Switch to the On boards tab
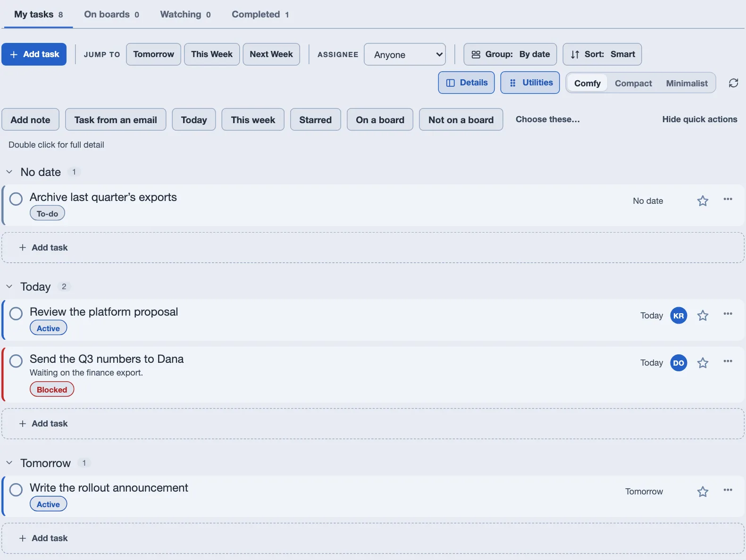Viewport: 746px width, 560px height. tap(111, 14)
